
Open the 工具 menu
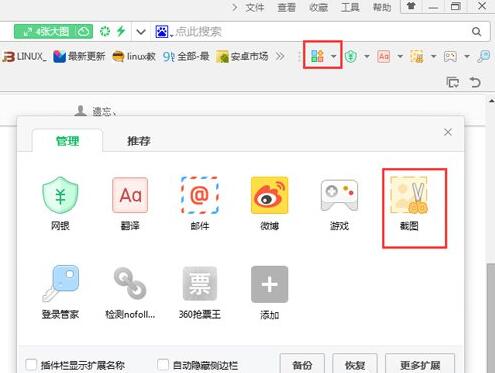(x=350, y=7)
